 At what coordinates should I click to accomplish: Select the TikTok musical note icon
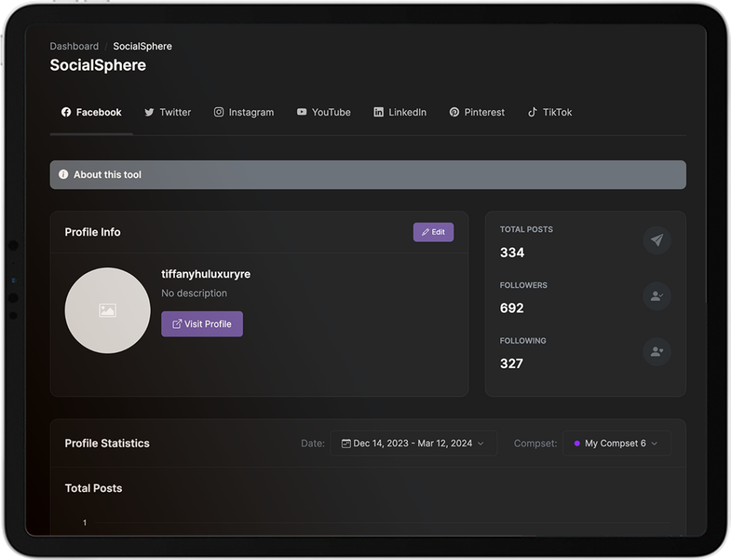[x=533, y=112]
